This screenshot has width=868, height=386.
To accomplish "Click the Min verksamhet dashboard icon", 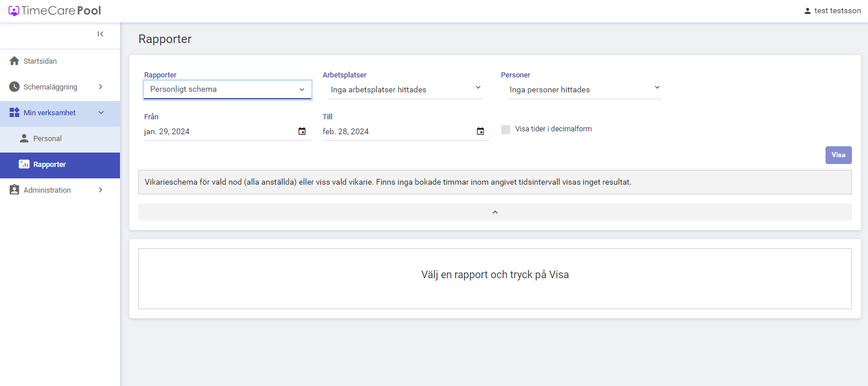I will tap(14, 112).
